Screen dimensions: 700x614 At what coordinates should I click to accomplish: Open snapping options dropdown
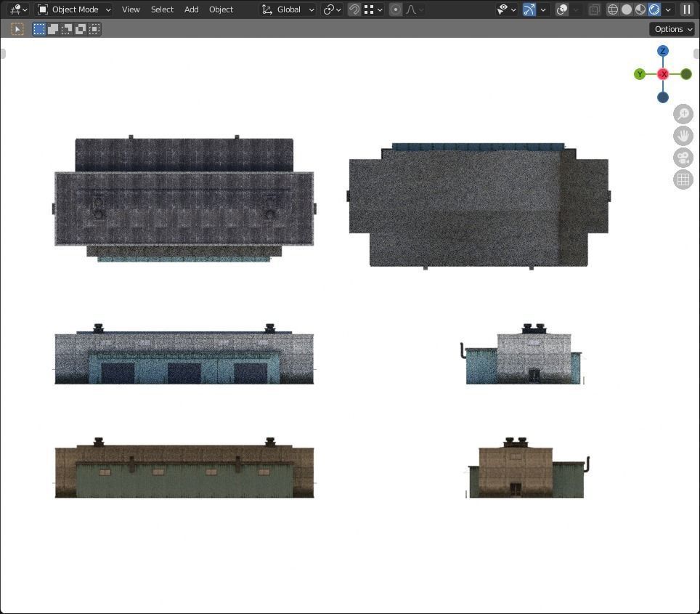point(373,9)
